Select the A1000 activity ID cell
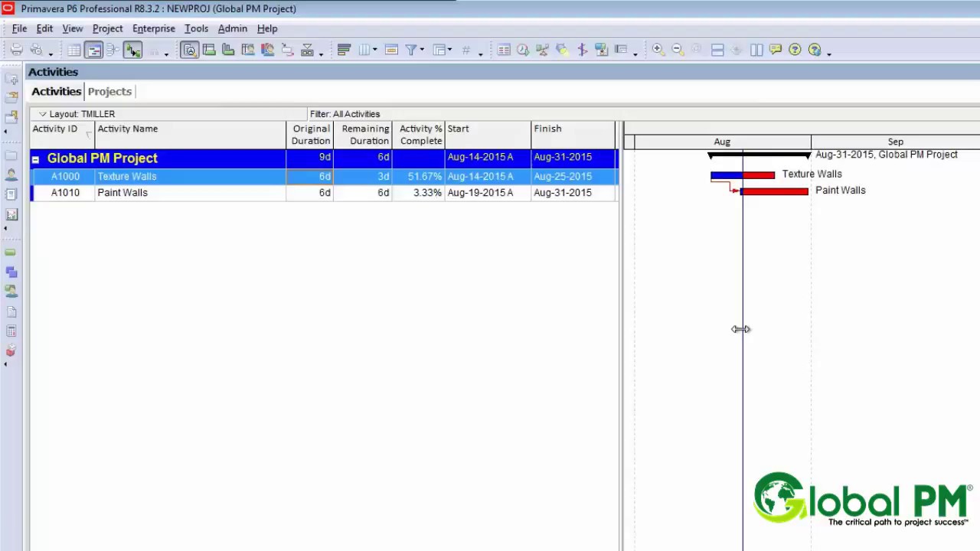The height and width of the screenshot is (551, 980). (x=65, y=176)
